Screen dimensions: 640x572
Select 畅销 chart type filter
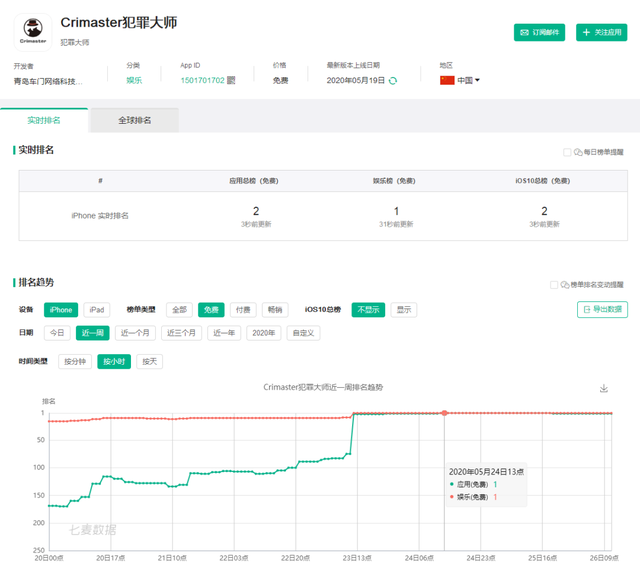point(275,309)
